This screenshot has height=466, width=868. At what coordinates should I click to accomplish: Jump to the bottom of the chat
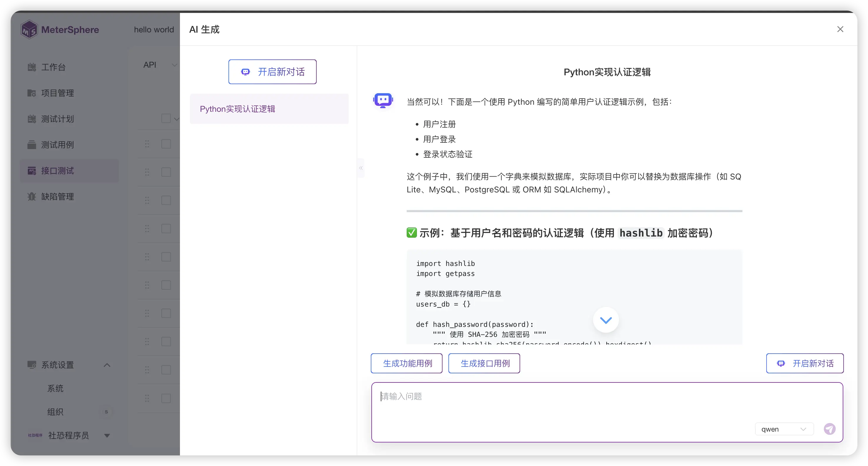[x=605, y=320]
